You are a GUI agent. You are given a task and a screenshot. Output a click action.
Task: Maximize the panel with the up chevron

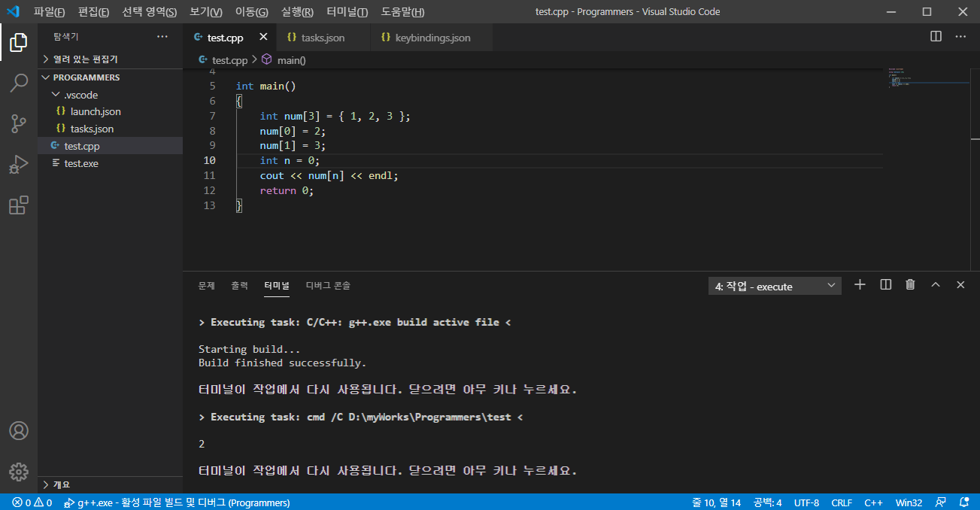pyautogui.click(x=936, y=284)
